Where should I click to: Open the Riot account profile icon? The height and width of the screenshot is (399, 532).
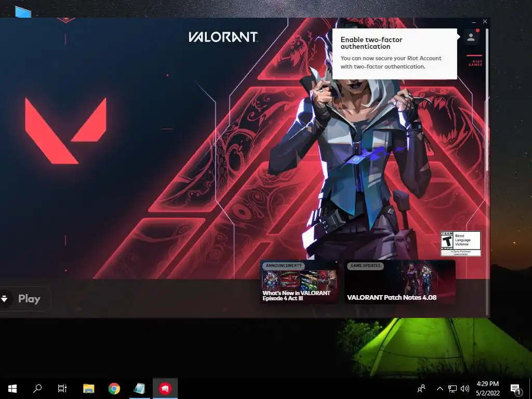coord(471,37)
